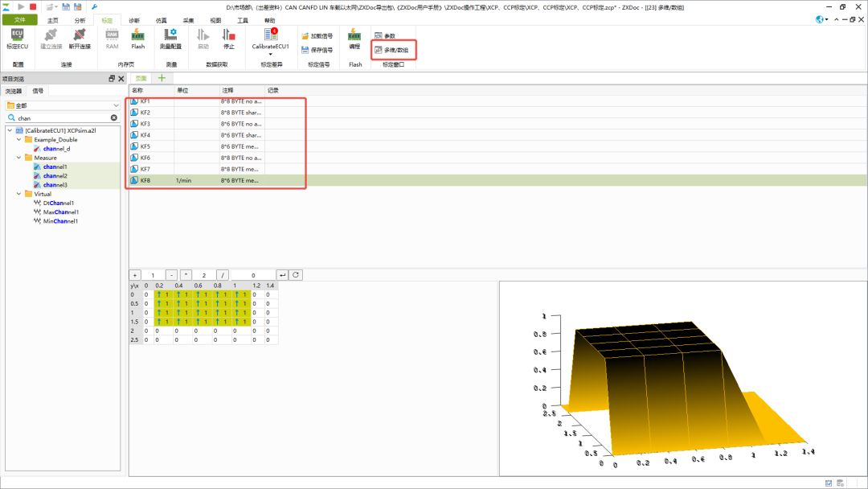Open 测量配置 measurement configuration

pos(170,37)
